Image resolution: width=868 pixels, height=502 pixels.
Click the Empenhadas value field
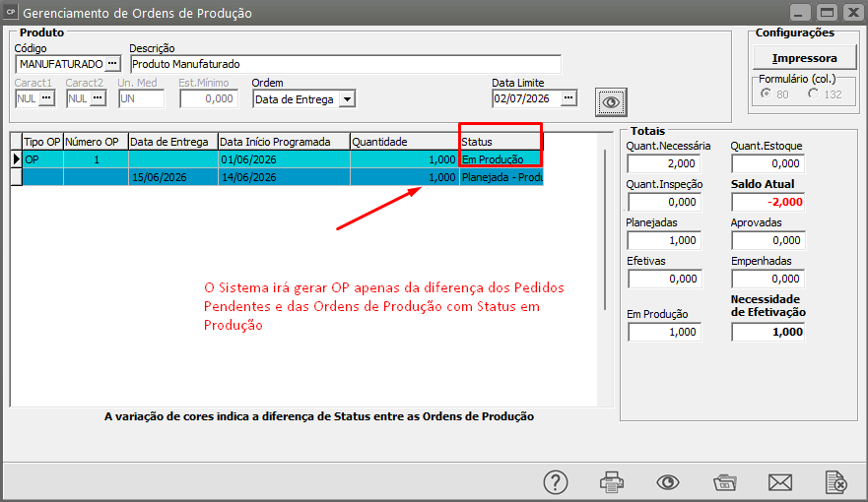pyautogui.click(x=768, y=279)
